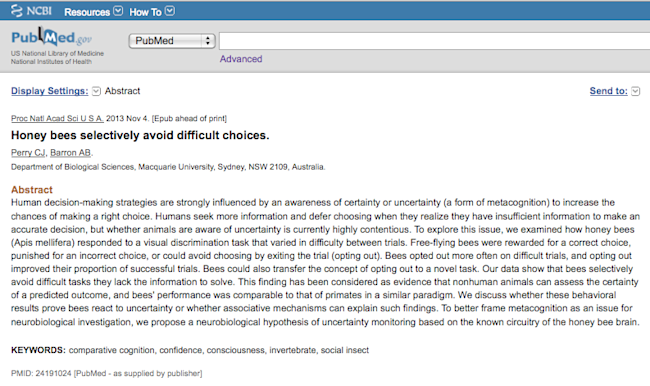
Task: Click the NCBI text in header
Action: pyautogui.click(x=39, y=11)
